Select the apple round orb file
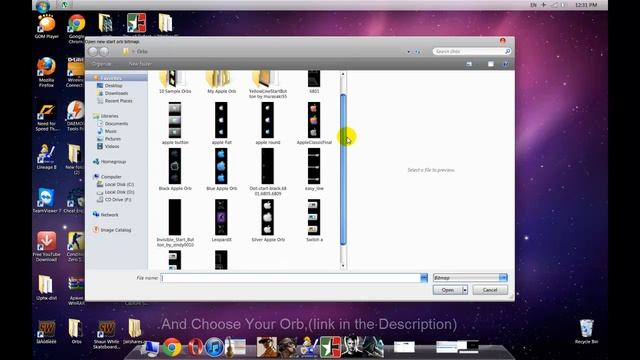 coord(268,120)
